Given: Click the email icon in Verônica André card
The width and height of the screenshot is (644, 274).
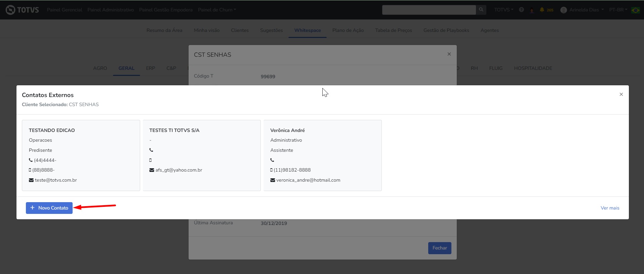Looking at the screenshot, I should click(273, 180).
